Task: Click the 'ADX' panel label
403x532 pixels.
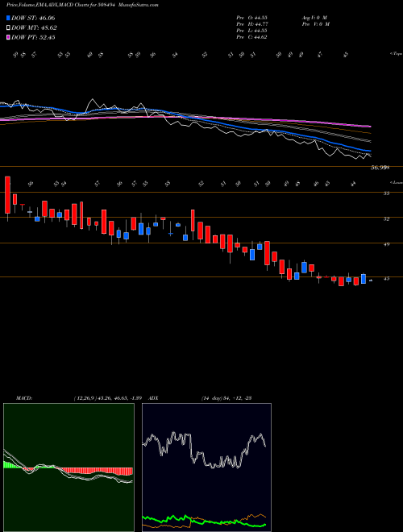Action: click(x=153, y=398)
